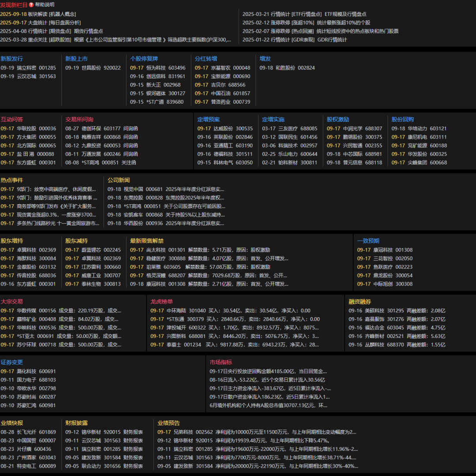Screen dimensions: 476x476
Task: Open the 融资融券 section header
Action: pyautogui.click(x=360, y=302)
